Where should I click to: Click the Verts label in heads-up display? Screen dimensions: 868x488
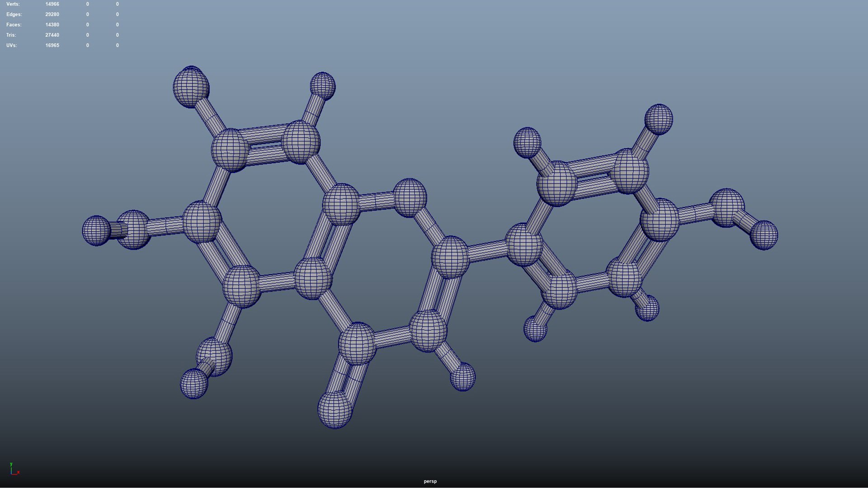(13, 4)
